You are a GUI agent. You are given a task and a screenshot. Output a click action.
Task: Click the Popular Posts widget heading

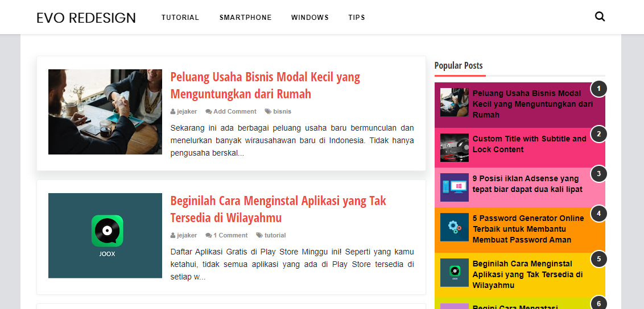(459, 65)
